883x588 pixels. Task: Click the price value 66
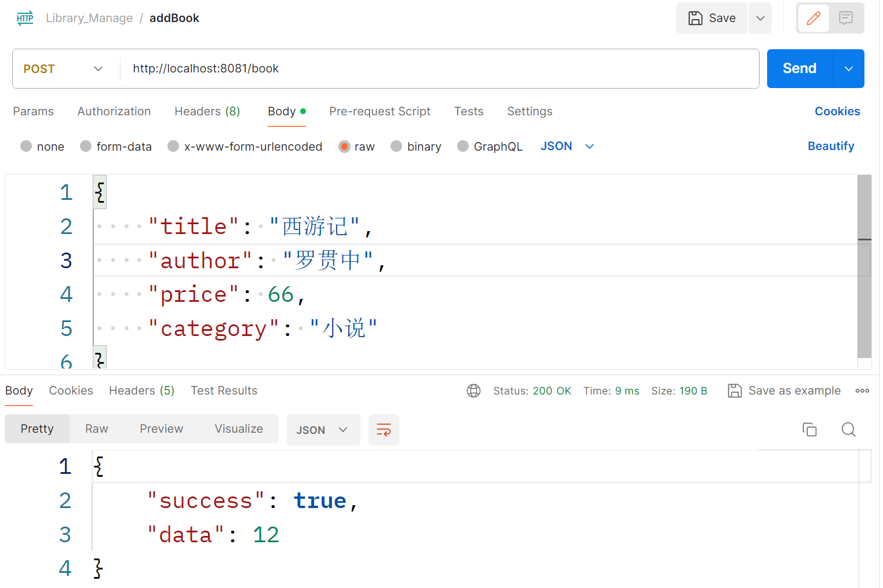(281, 295)
